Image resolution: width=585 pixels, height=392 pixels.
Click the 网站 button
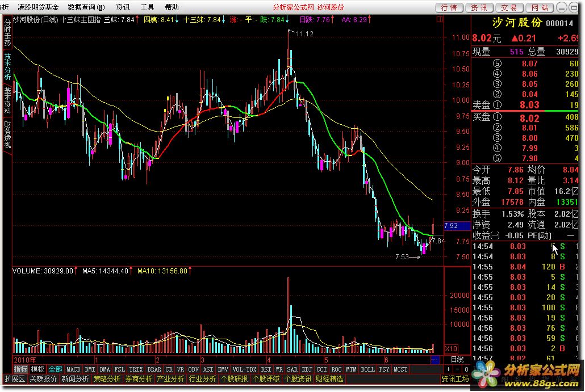(540, 8)
